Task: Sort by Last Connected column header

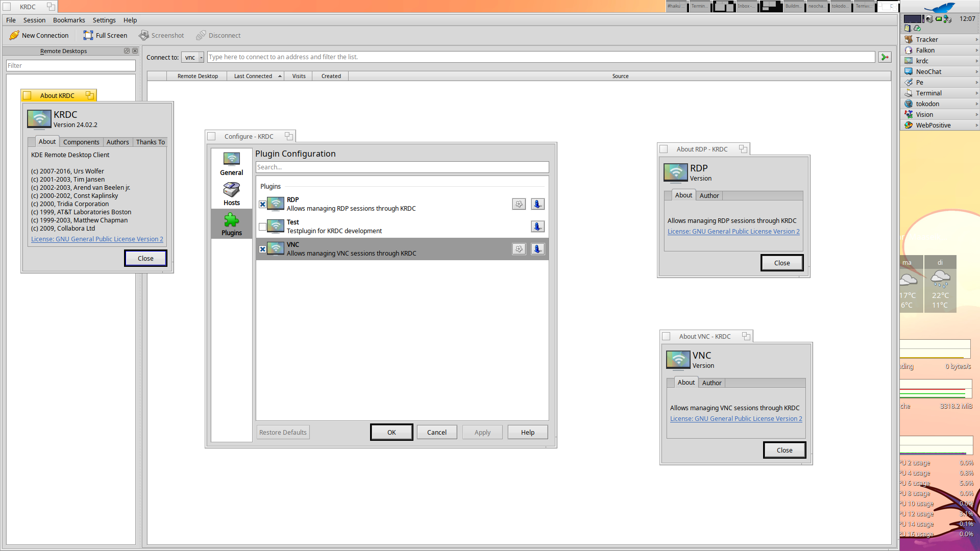Action: click(255, 76)
